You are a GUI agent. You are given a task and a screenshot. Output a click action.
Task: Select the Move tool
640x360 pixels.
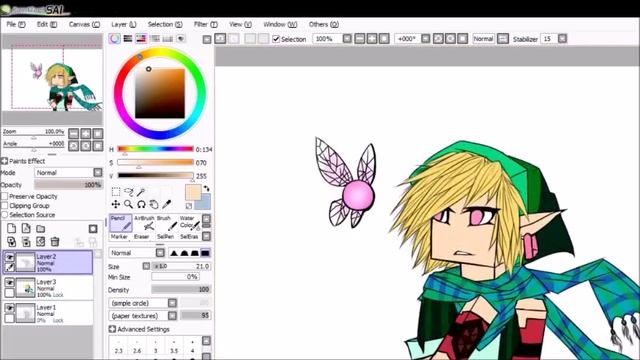point(116,204)
